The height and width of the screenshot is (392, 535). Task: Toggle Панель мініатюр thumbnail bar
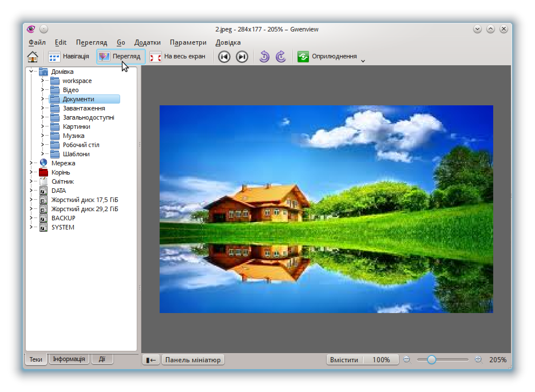coord(193,360)
